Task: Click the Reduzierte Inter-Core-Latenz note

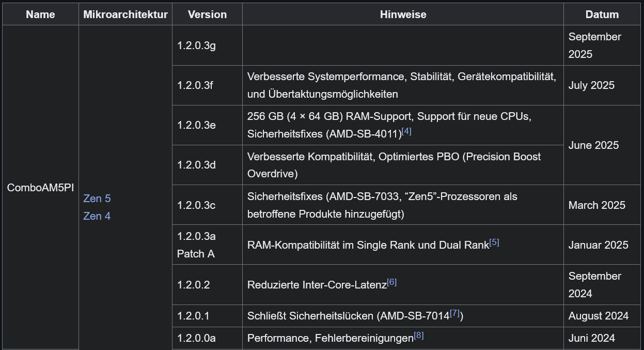Action: [317, 285]
